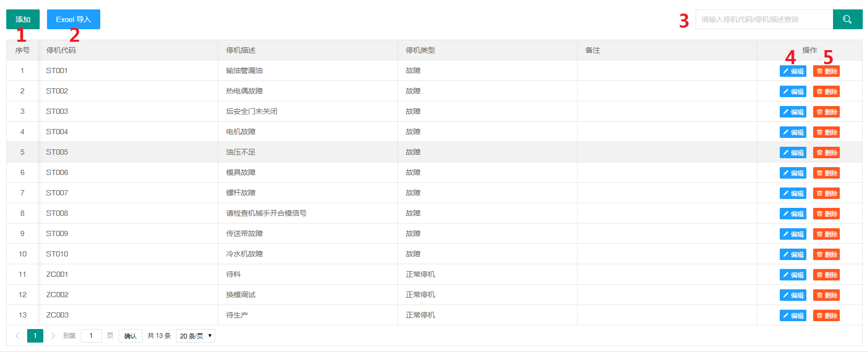This screenshot has height=352, width=868.
Task: Click the 停机类型 column header
Action: (x=420, y=50)
